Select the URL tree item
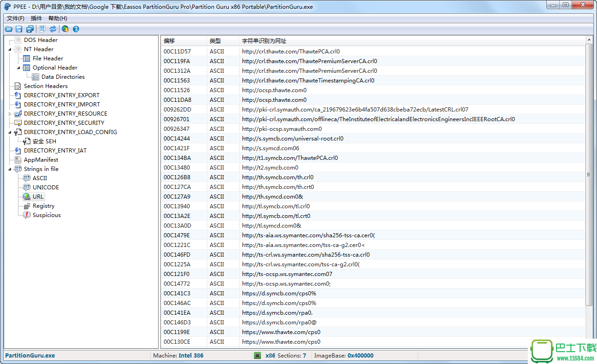The height and width of the screenshot is (364, 597). click(38, 197)
